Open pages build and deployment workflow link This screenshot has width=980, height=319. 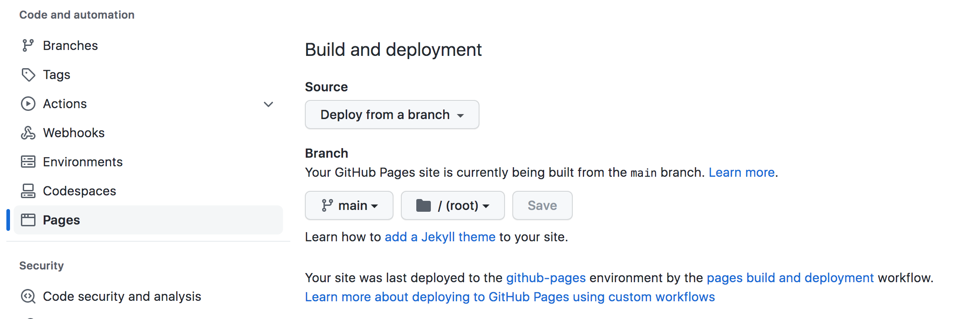790,278
